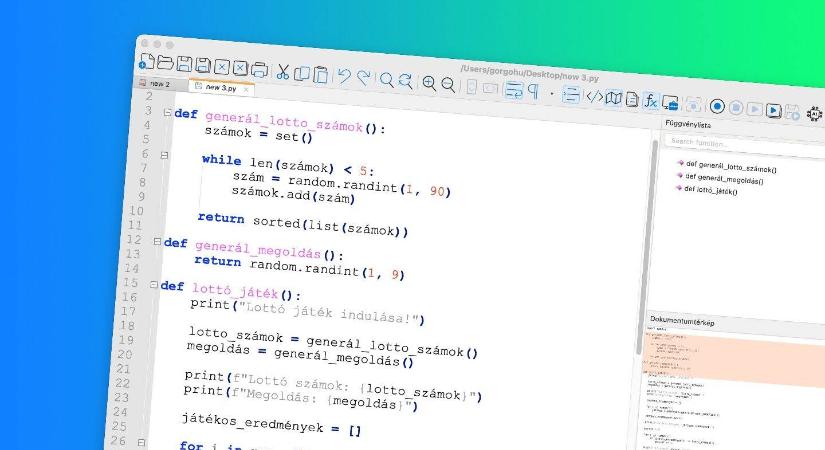Jump to def generál_lotto_számok() in function list
Viewport: 825px width, 450px height.
[730, 167]
